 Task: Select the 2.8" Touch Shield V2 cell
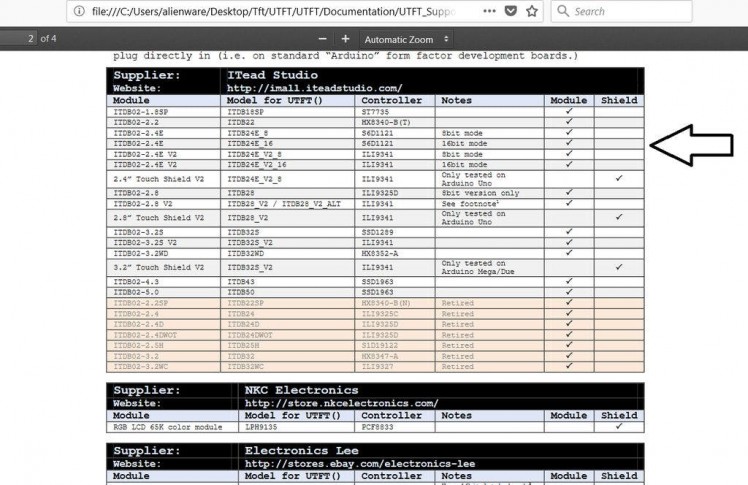tap(163, 218)
